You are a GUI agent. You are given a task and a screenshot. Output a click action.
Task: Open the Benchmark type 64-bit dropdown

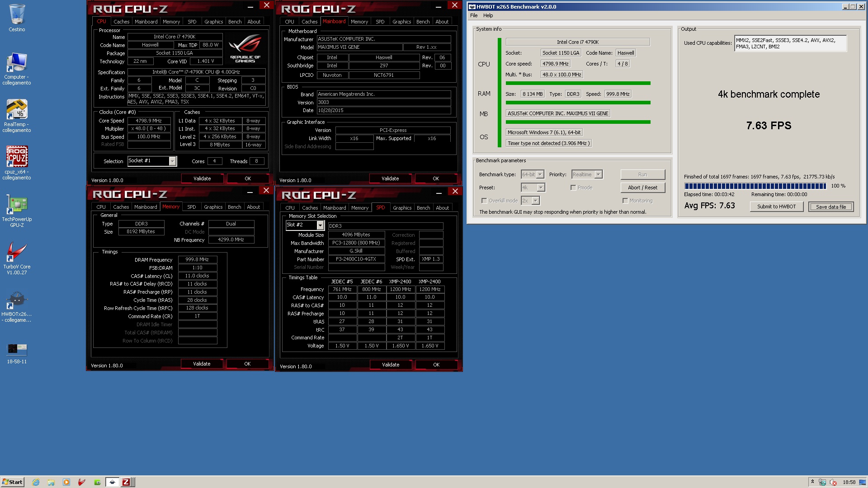(x=540, y=174)
